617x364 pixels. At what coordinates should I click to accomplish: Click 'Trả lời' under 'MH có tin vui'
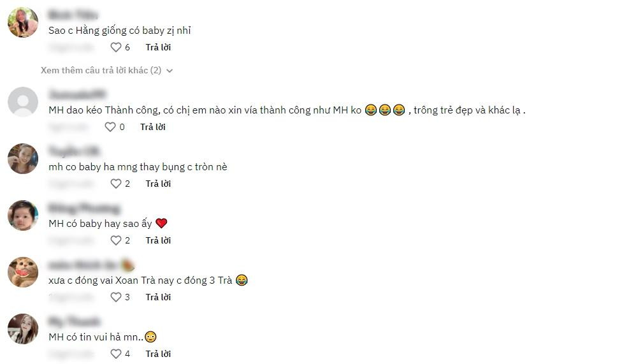click(158, 353)
